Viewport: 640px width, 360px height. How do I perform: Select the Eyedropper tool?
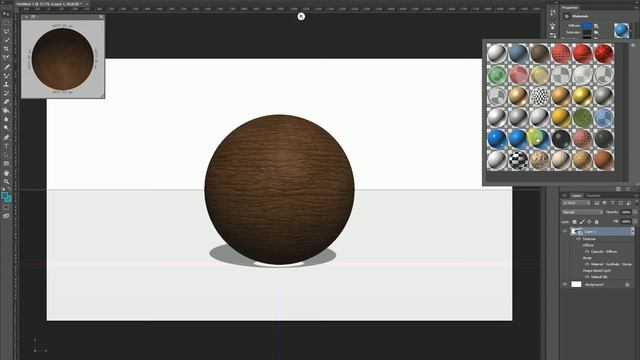click(6, 58)
